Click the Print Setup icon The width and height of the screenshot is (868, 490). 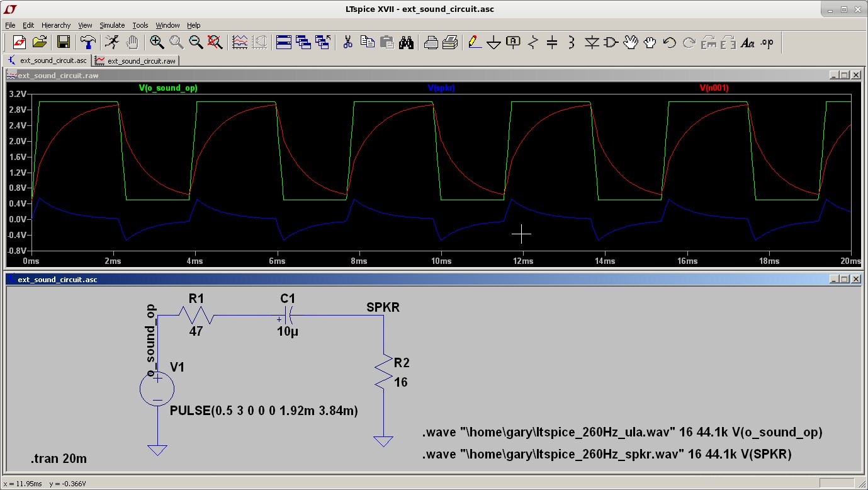431,42
